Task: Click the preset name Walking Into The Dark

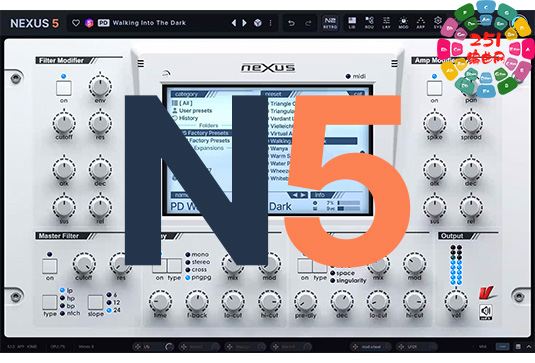Action: [x=149, y=23]
